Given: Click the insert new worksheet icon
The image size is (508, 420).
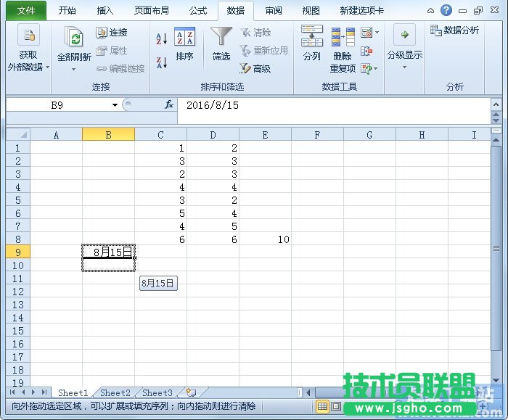Looking at the screenshot, I should 191,393.
